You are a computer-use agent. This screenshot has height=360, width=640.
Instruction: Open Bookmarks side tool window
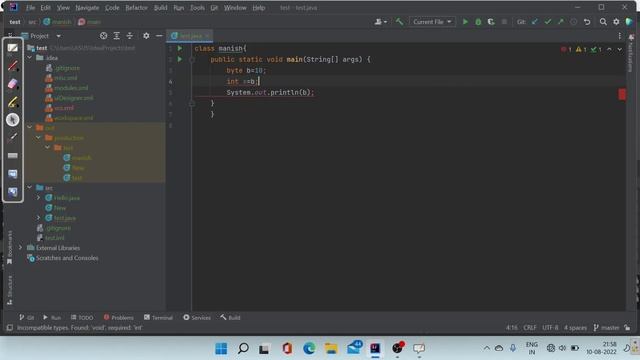click(9, 247)
